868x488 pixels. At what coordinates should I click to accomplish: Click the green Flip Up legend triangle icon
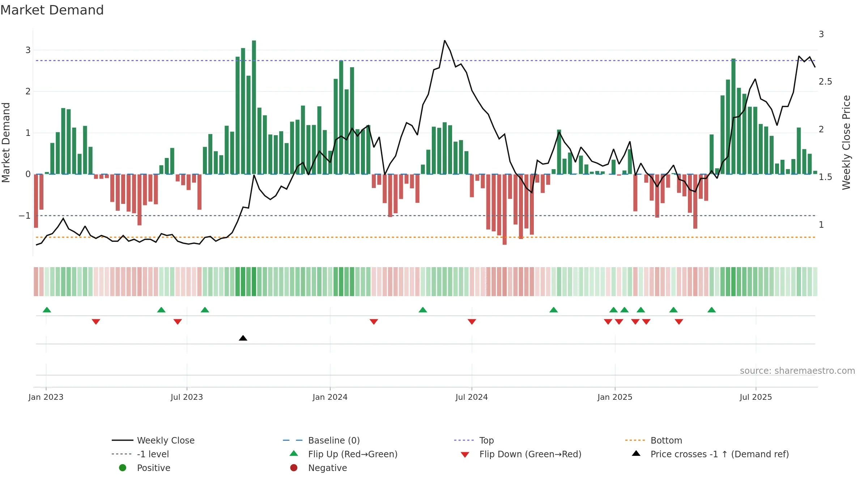294,453
